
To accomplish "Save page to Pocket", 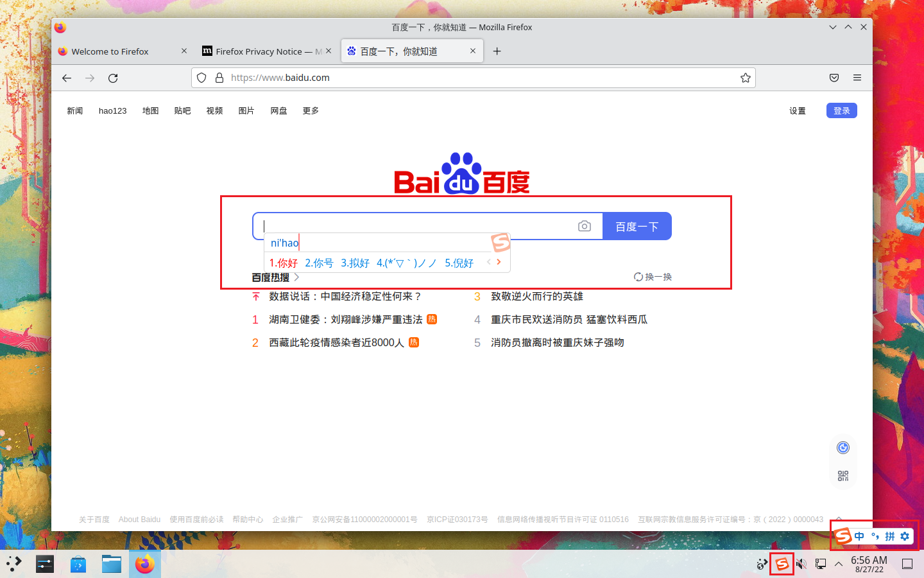I will pos(834,78).
